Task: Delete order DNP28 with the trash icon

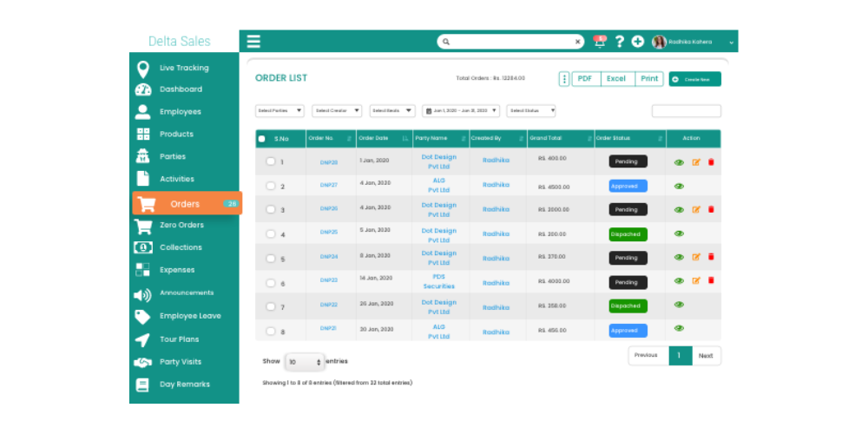Action: [712, 162]
